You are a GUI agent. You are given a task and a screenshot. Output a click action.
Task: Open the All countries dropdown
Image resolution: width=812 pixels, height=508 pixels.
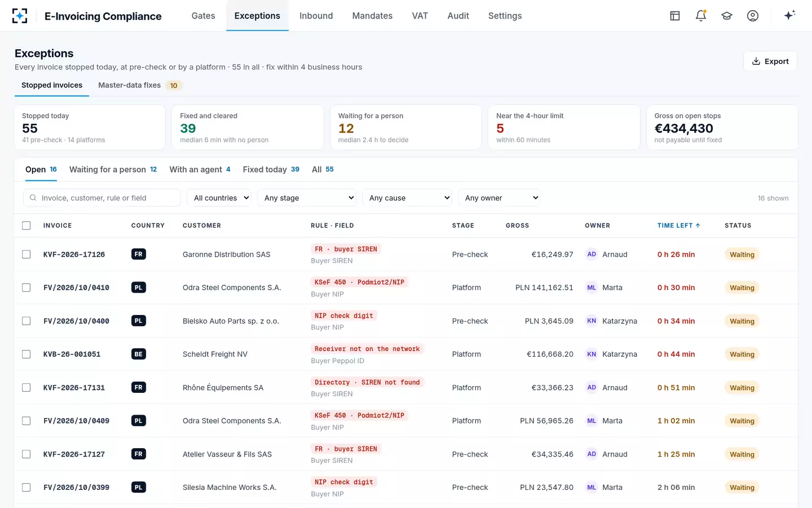(x=219, y=198)
